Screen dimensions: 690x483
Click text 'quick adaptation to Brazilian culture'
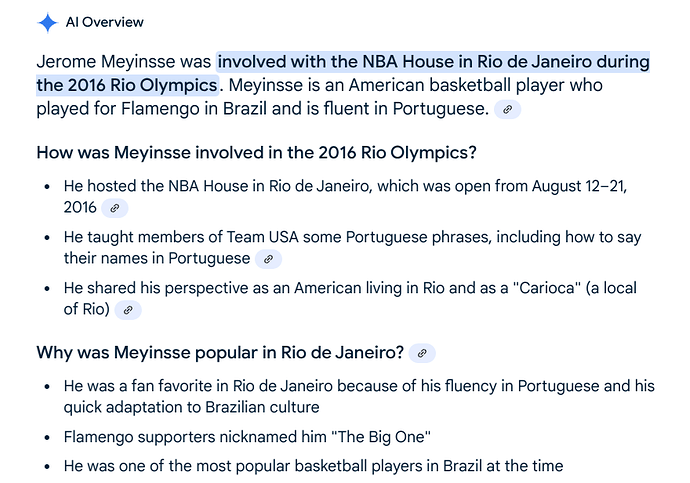pos(191,407)
